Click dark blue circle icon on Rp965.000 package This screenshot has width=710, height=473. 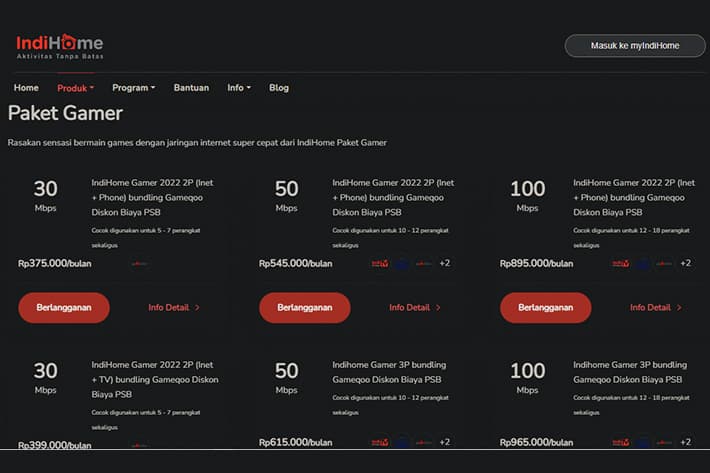[x=643, y=442]
